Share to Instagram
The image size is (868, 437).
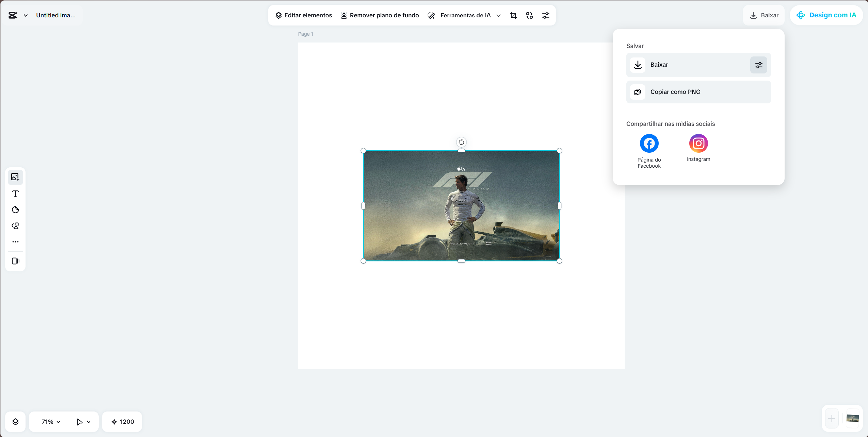(x=698, y=148)
